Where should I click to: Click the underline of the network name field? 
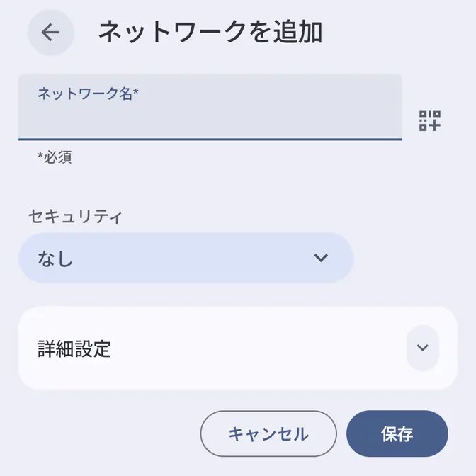pyautogui.click(x=210, y=140)
